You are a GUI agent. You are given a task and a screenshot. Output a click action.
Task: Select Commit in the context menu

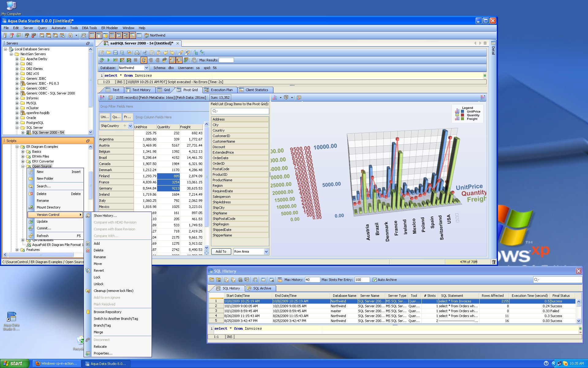[x=55, y=228]
